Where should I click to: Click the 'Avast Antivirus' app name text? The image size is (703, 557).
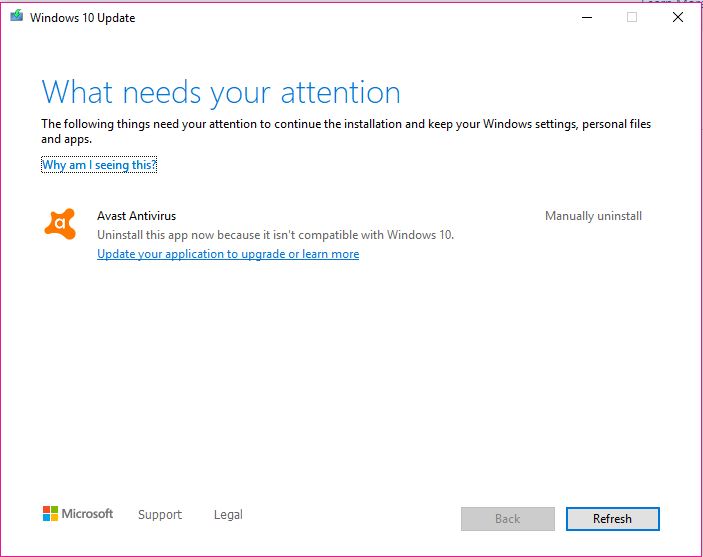136,216
